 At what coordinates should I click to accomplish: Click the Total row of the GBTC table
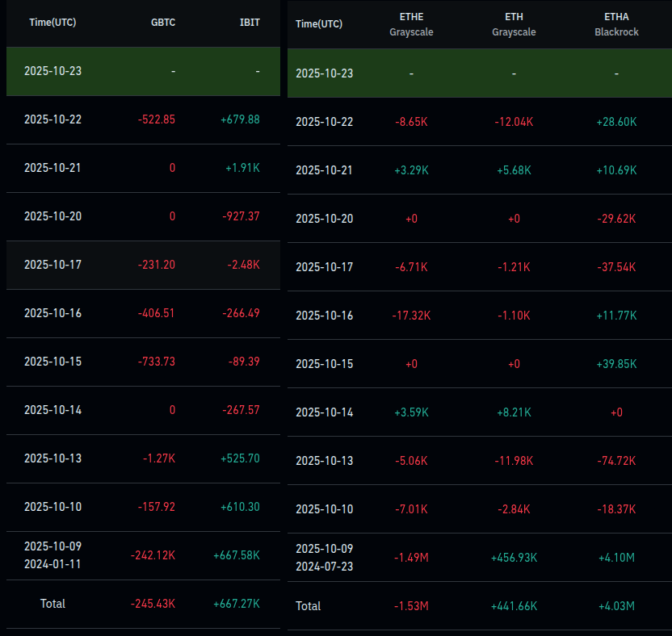(53, 604)
